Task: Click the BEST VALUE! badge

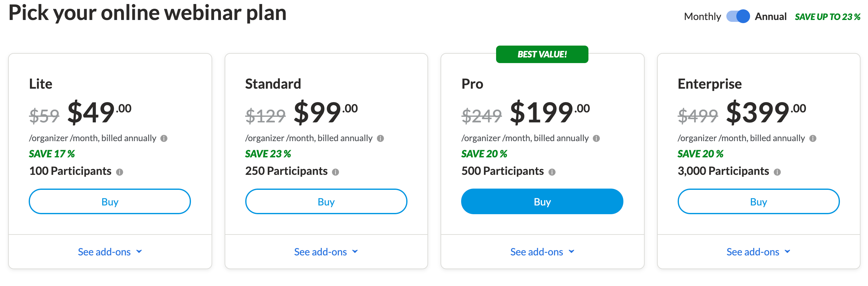Action: coord(542,54)
